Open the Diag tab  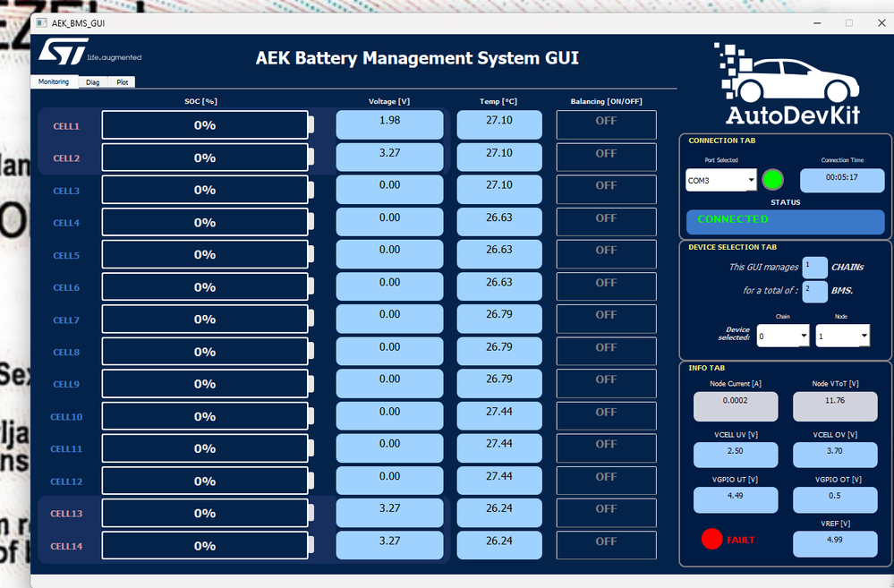click(92, 82)
